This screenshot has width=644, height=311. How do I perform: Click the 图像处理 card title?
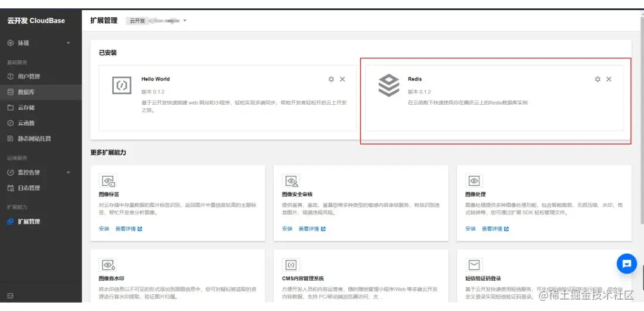pyautogui.click(x=475, y=194)
